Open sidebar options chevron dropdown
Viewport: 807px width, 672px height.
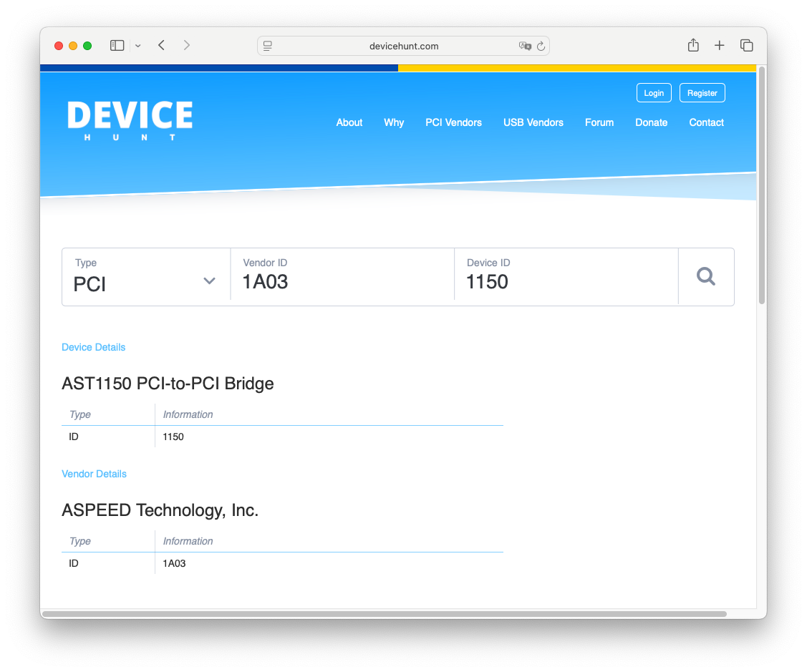tap(138, 46)
